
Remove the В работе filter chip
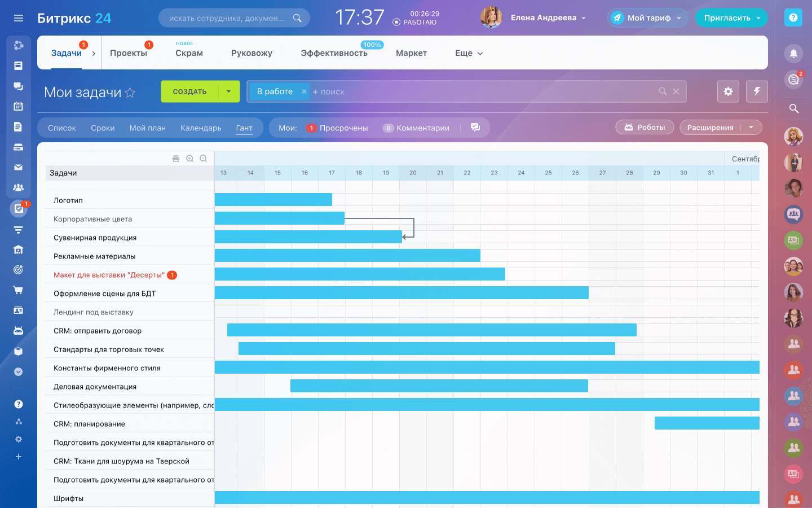pos(304,91)
